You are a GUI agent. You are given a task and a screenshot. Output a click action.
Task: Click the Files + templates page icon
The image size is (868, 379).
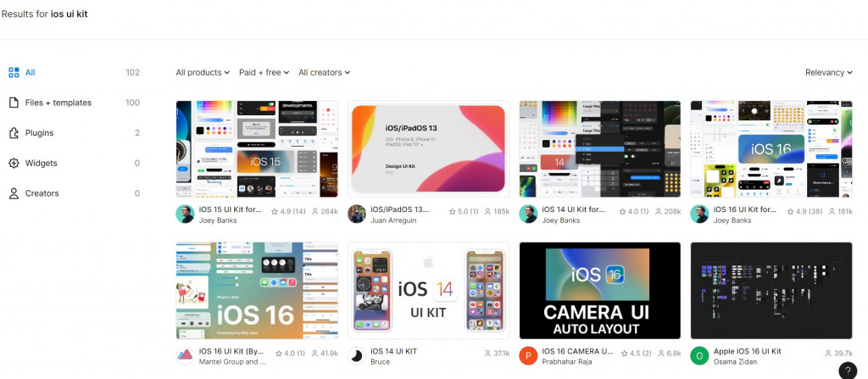[14, 103]
